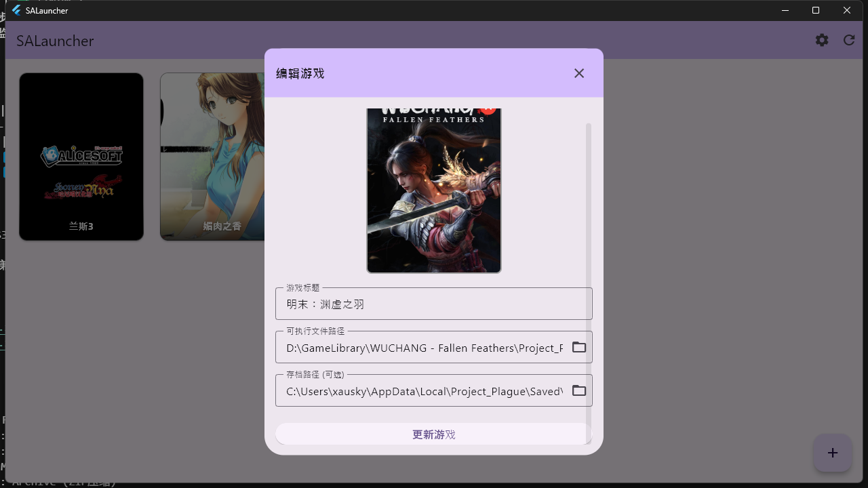Click the WUCHANG Fallen Feathers cover image
The width and height of the screenshot is (868, 488).
point(434,190)
